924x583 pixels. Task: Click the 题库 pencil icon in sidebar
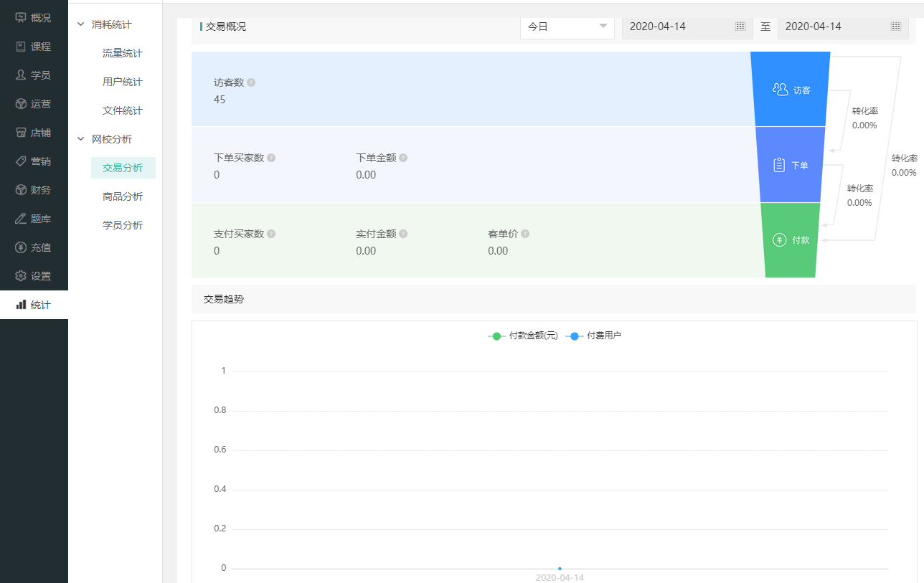[x=21, y=219]
